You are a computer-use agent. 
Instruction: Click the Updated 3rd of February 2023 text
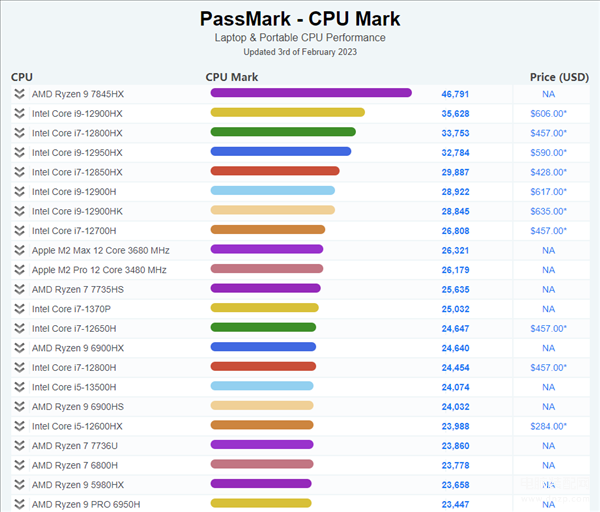[x=300, y=52]
